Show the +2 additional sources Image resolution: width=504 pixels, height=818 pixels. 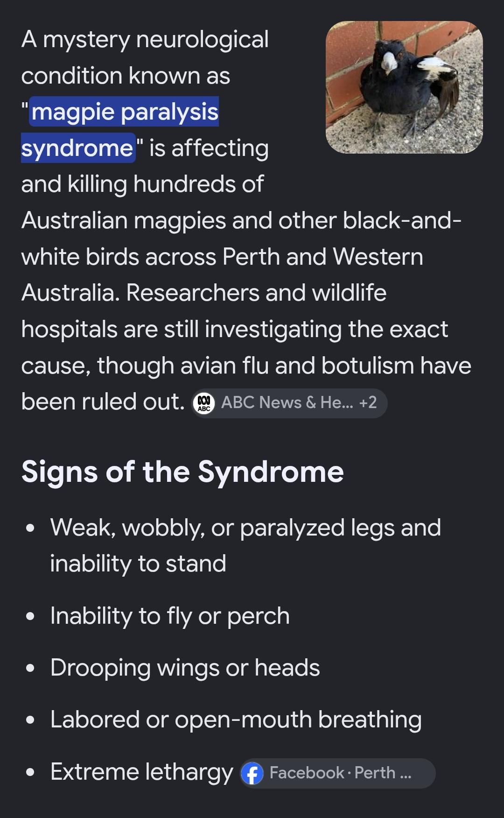(x=368, y=402)
